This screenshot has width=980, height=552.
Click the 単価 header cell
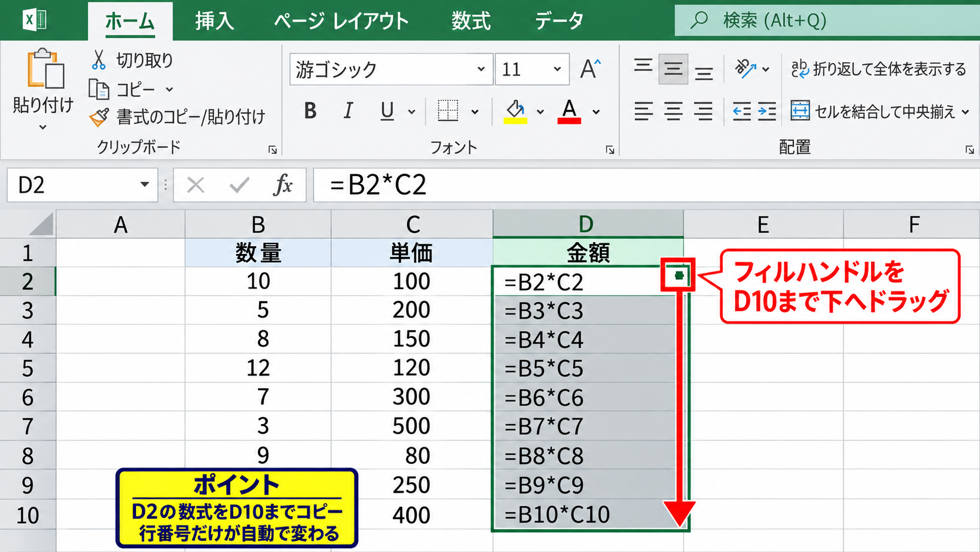coord(411,253)
